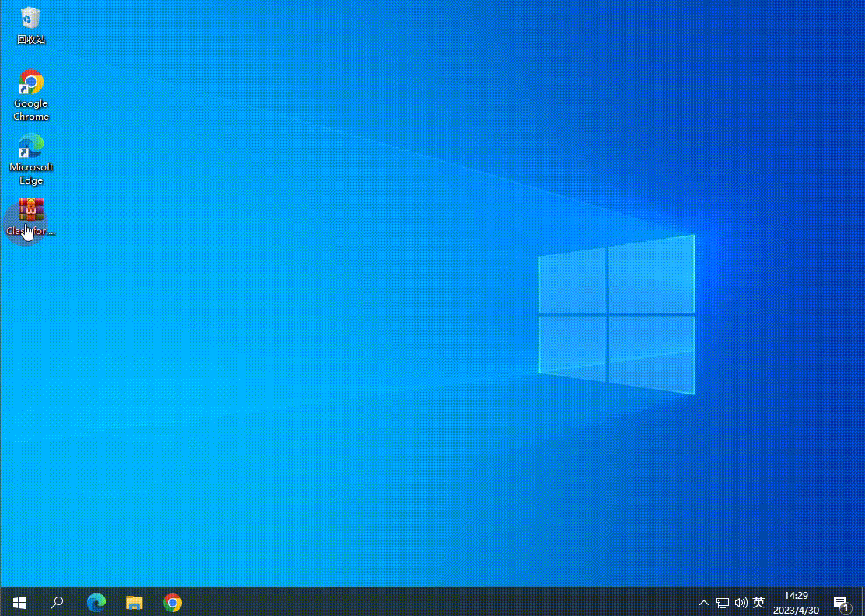Launch Microsoft Edge from the taskbar
This screenshot has height=616, width=865.
pos(96,603)
